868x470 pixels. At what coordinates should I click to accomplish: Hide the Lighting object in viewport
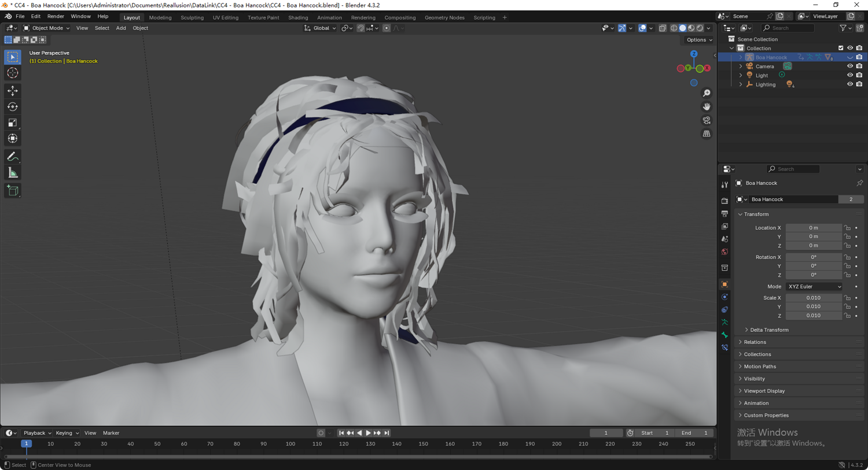point(850,84)
